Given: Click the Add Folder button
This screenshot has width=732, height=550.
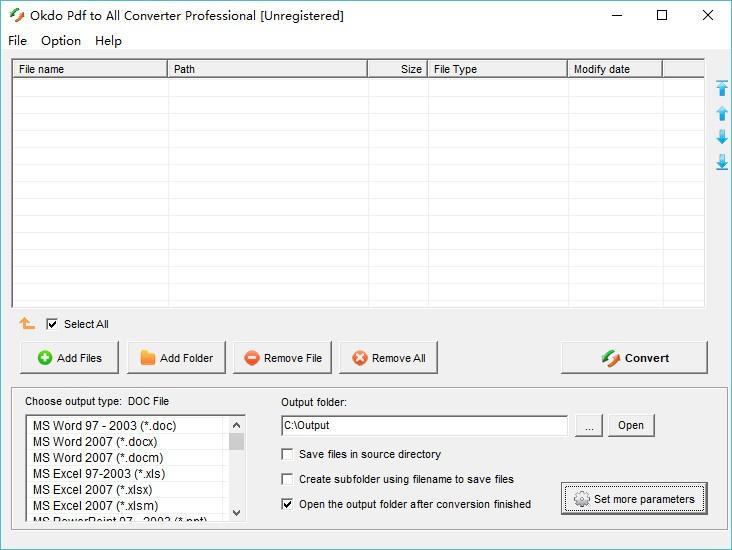Looking at the screenshot, I should click(x=176, y=358).
